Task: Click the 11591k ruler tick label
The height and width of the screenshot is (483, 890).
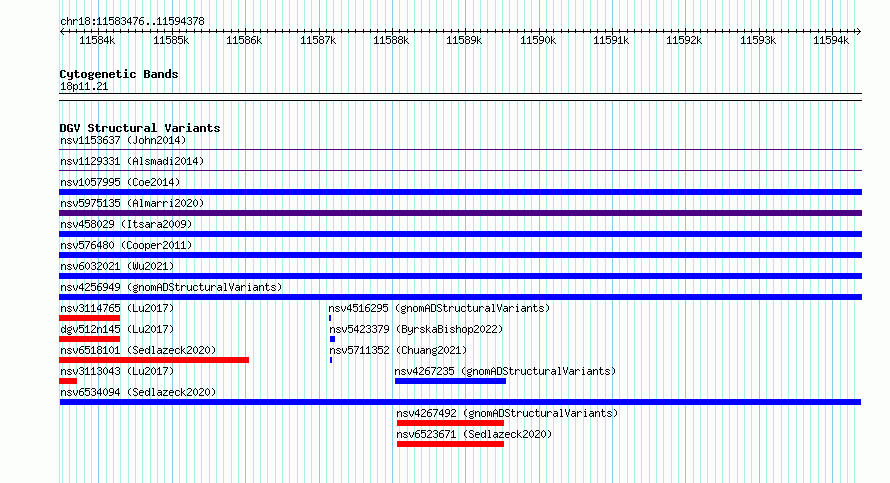Action: tap(611, 40)
